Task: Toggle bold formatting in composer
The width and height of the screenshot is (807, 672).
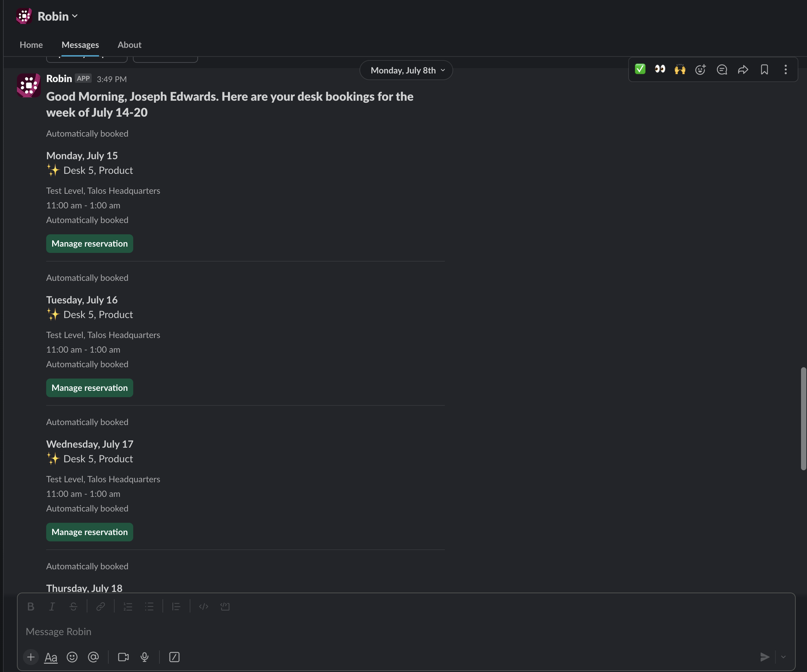Action: point(31,606)
